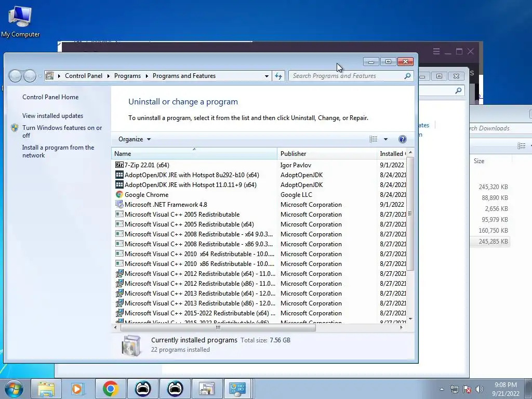This screenshot has width=532, height=399.
Task: Click the taskbar clock showing 9:08 PM
Action: coord(506,389)
